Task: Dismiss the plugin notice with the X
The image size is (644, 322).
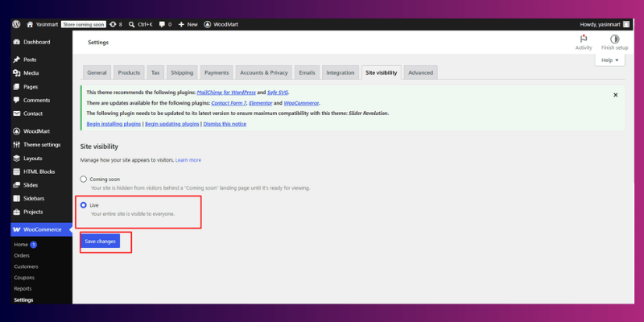Action: [615, 95]
